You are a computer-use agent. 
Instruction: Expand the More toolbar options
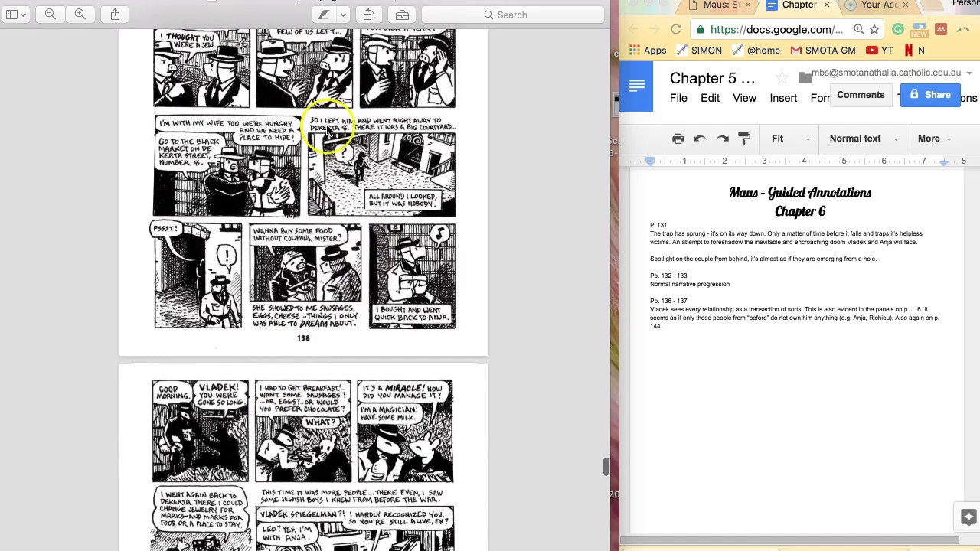[933, 139]
